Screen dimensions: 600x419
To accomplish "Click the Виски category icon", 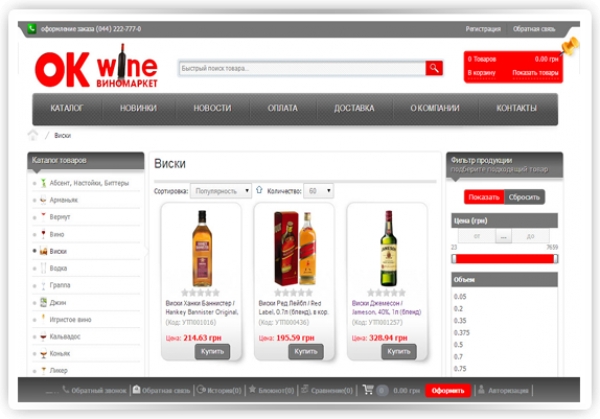I will tap(43, 251).
